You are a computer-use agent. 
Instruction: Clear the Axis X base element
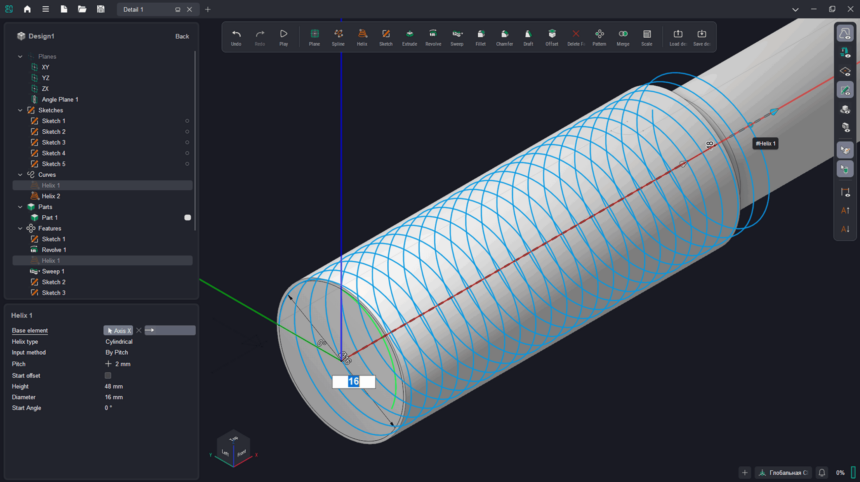pos(139,330)
